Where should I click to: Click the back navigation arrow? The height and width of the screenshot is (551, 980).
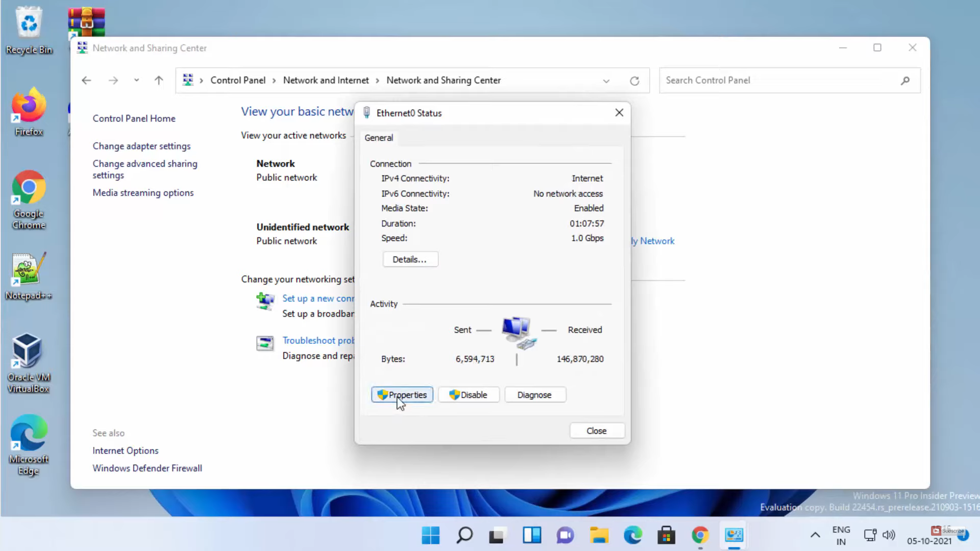[86, 80]
